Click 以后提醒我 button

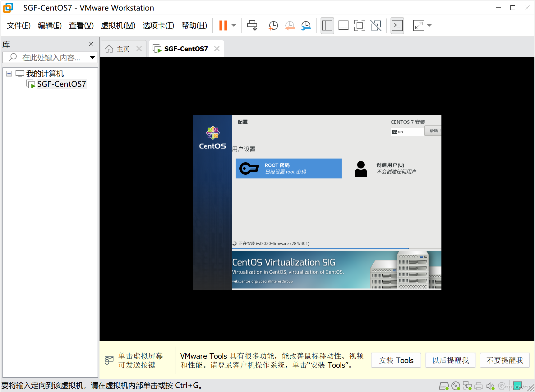450,360
